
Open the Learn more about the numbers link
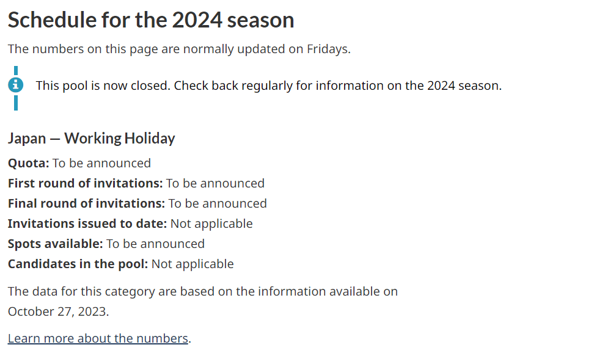pyautogui.click(x=98, y=338)
